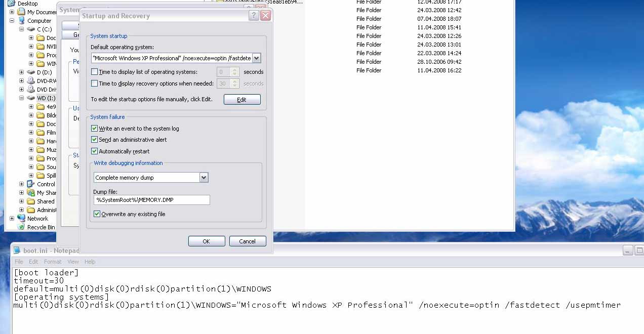Open Notepad Format menu
Viewport: 644px width, 334px height.
pyautogui.click(x=53, y=262)
